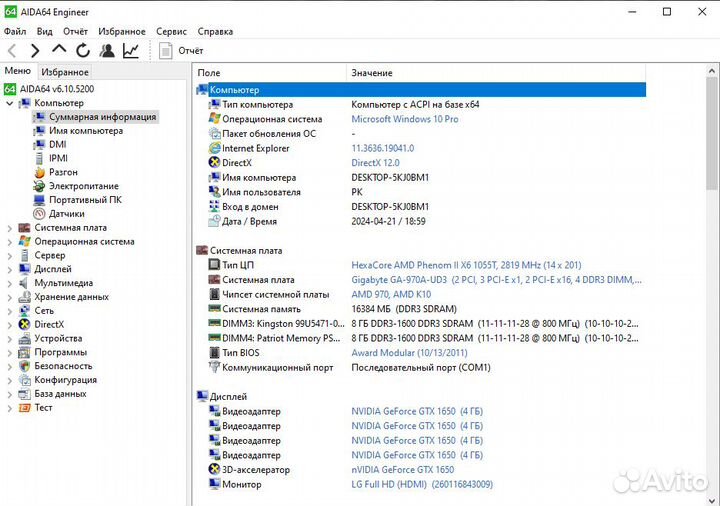Open the Избранное menu in menu bar

[x=122, y=31]
